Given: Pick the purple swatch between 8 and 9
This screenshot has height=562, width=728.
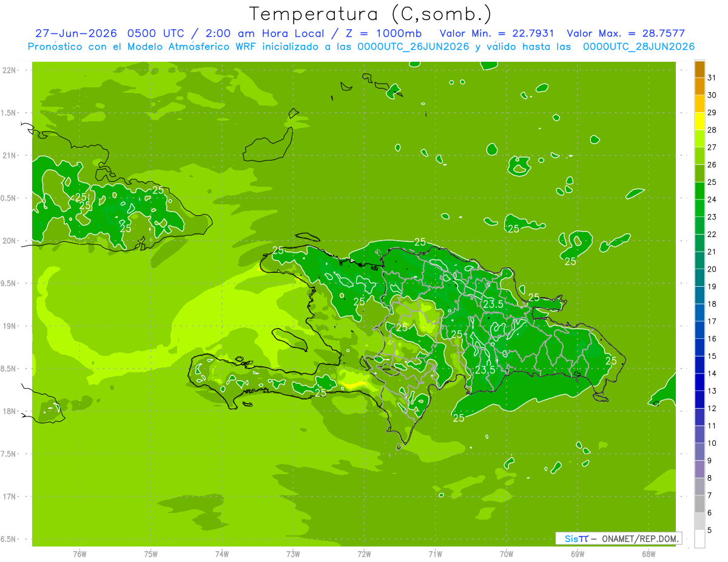Looking at the screenshot, I should point(699,469).
